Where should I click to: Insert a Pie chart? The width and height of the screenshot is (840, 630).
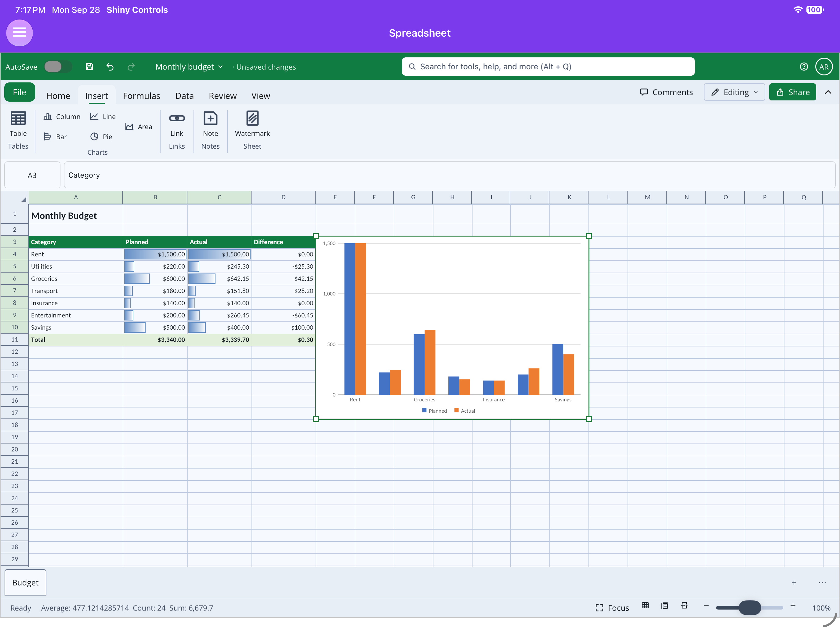pyautogui.click(x=101, y=137)
